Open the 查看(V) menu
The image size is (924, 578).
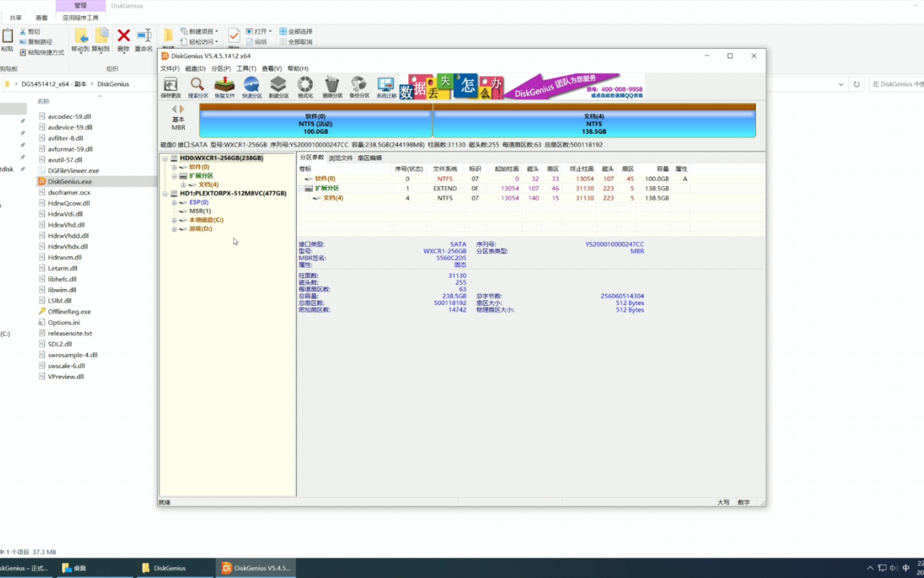coord(272,69)
